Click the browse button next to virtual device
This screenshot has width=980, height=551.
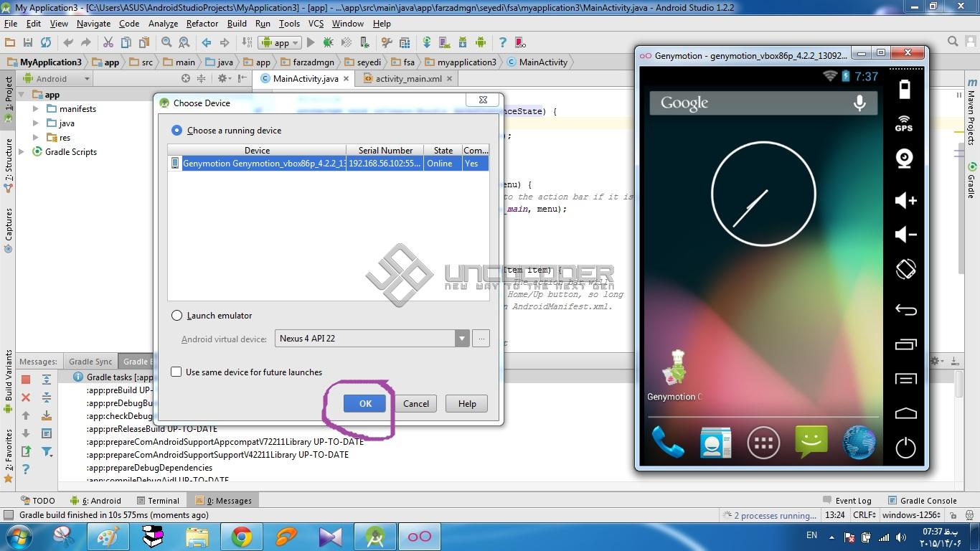(481, 339)
